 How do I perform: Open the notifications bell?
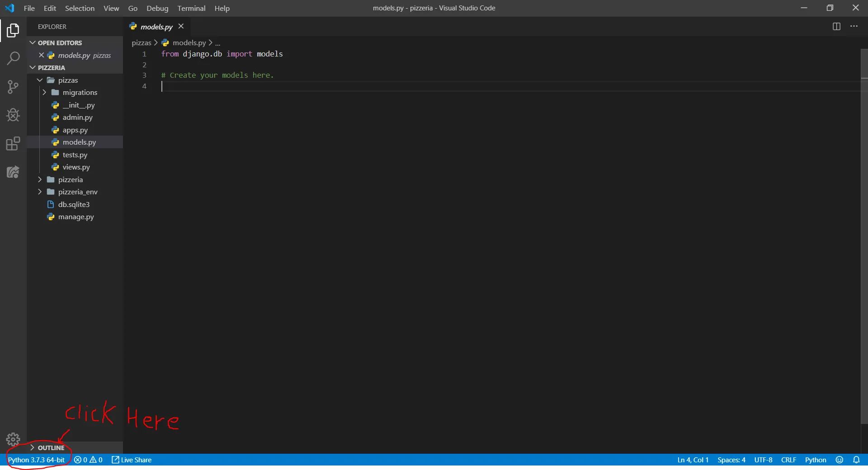click(856, 460)
